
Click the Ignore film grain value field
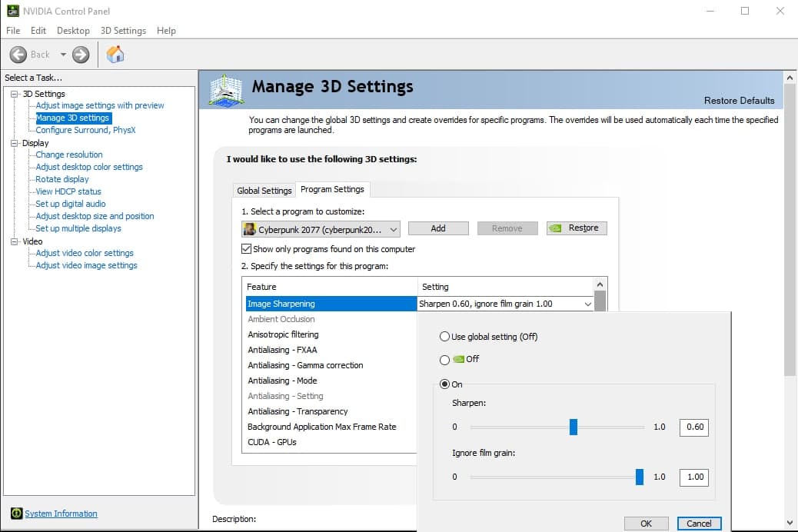click(x=695, y=477)
